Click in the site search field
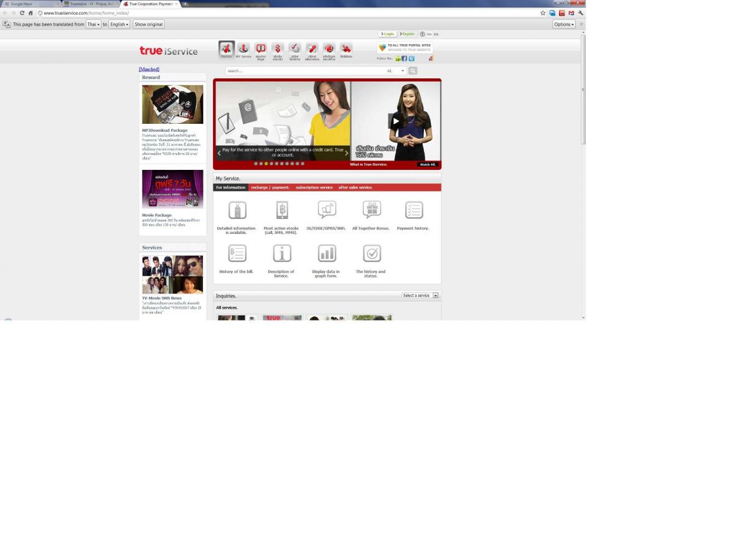 [304, 71]
